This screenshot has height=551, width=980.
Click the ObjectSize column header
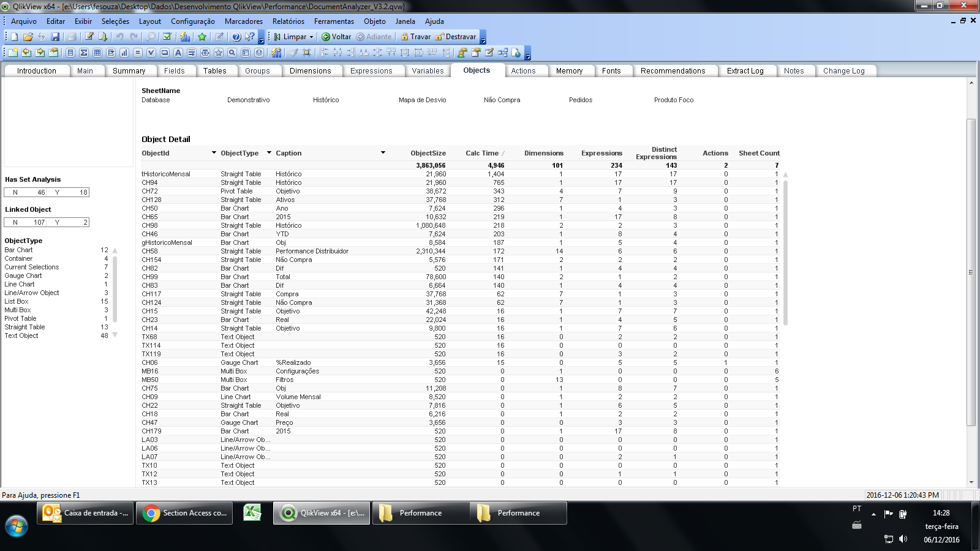(x=428, y=153)
